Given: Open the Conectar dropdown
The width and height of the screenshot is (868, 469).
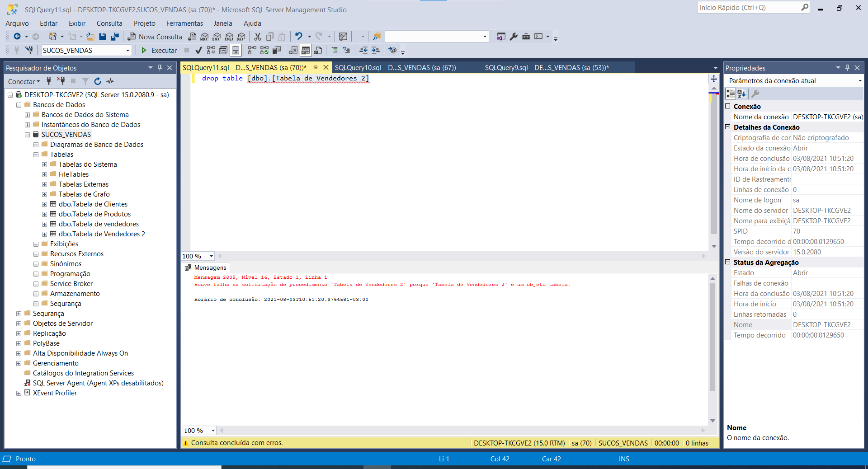Looking at the screenshot, I should pyautogui.click(x=24, y=81).
